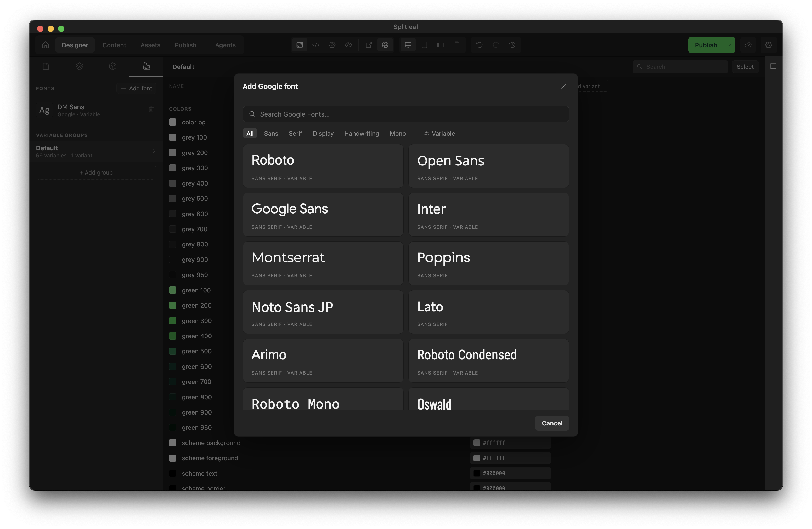Screen dimensions: 812x529
Task: Choose the Montserrat font card
Action: pos(323,263)
